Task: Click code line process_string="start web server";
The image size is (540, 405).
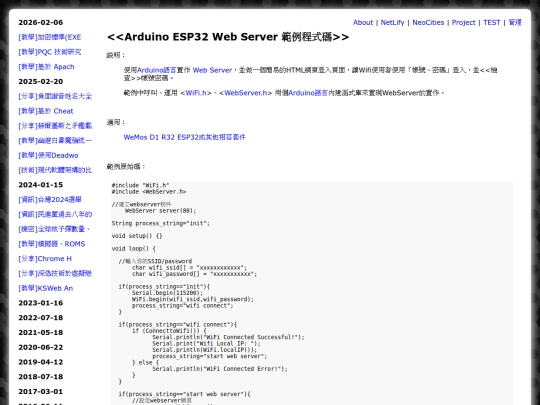Action: click(x=210, y=356)
